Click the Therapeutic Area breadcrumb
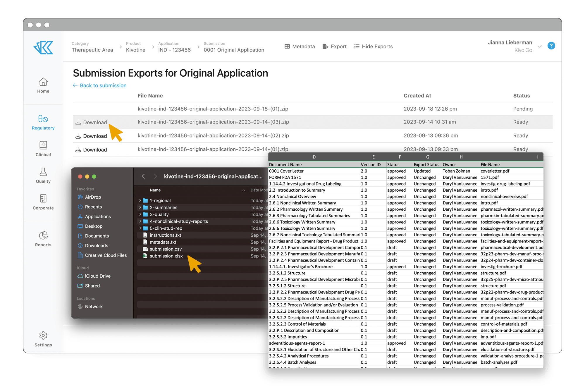585x392 pixels. tap(92, 50)
